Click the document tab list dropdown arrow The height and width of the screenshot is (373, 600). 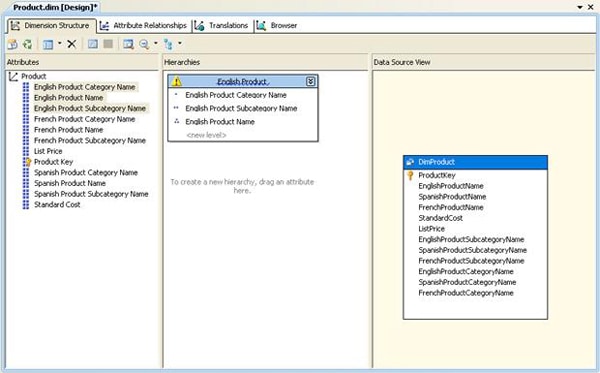580,7
